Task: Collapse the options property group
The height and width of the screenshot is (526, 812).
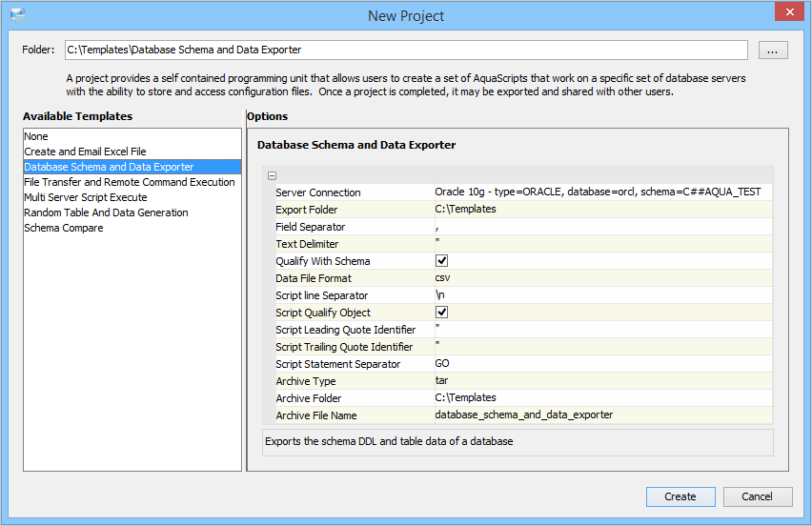Action: 273,175
